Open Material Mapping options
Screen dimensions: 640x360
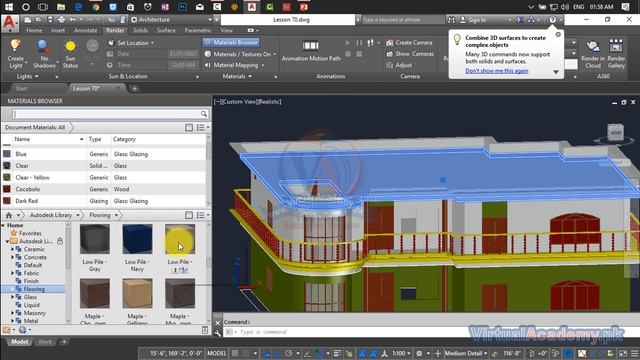tap(234, 65)
